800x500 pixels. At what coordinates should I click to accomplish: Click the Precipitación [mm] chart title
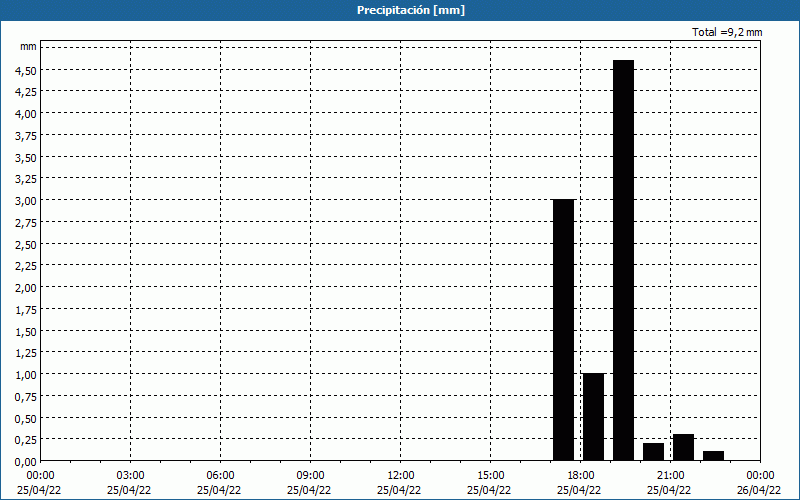point(411,10)
